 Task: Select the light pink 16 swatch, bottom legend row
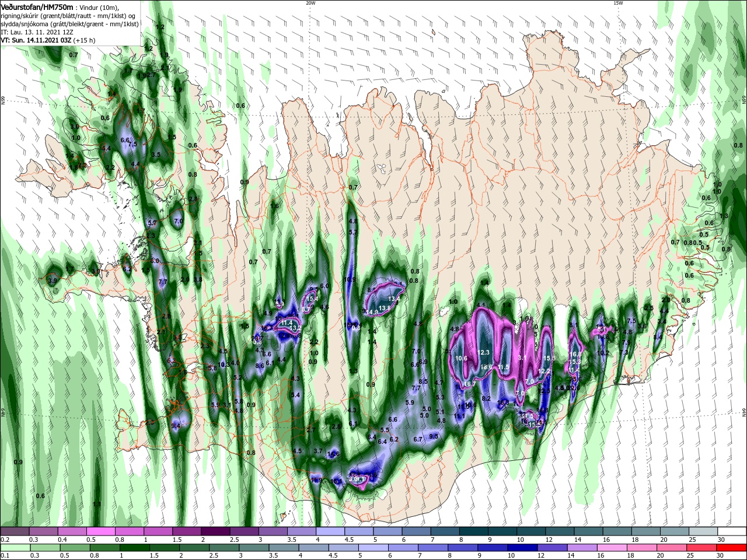611,548
